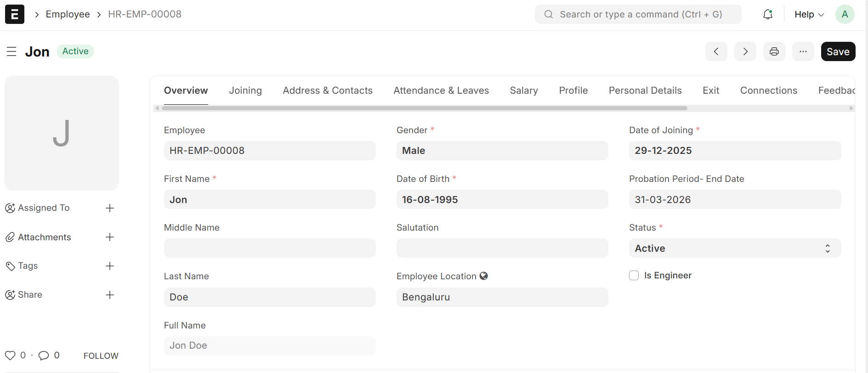
Task: Open the comments speech bubble icon
Action: click(x=44, y=356)
